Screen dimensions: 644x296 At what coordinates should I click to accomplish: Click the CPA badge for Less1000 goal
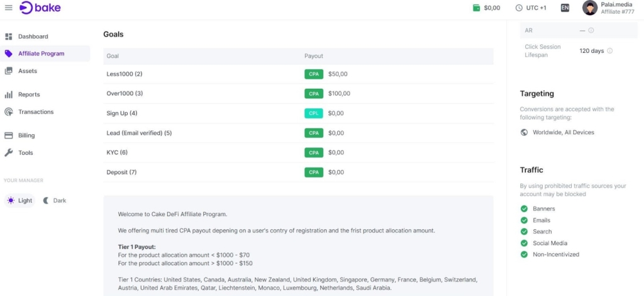coord(313,74)
